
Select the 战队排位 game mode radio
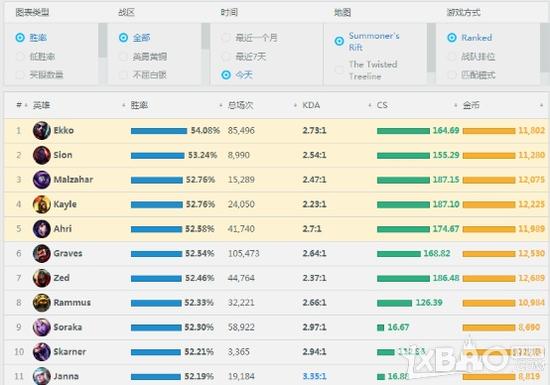click(x=452, y=56)
